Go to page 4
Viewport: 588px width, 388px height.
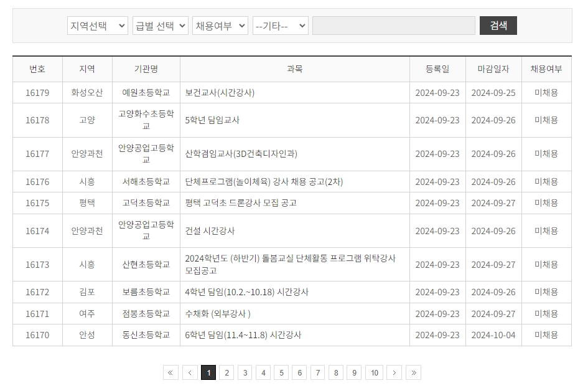(x=263, y=372)
